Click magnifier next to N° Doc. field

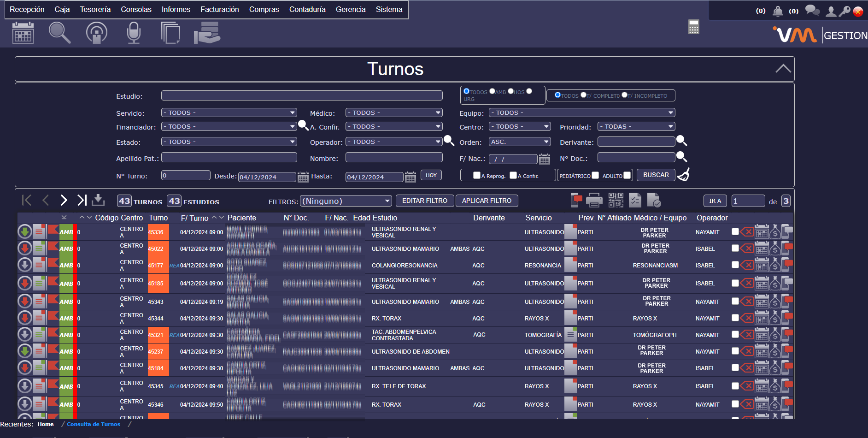pyautogui.click(x=681, y=157)
